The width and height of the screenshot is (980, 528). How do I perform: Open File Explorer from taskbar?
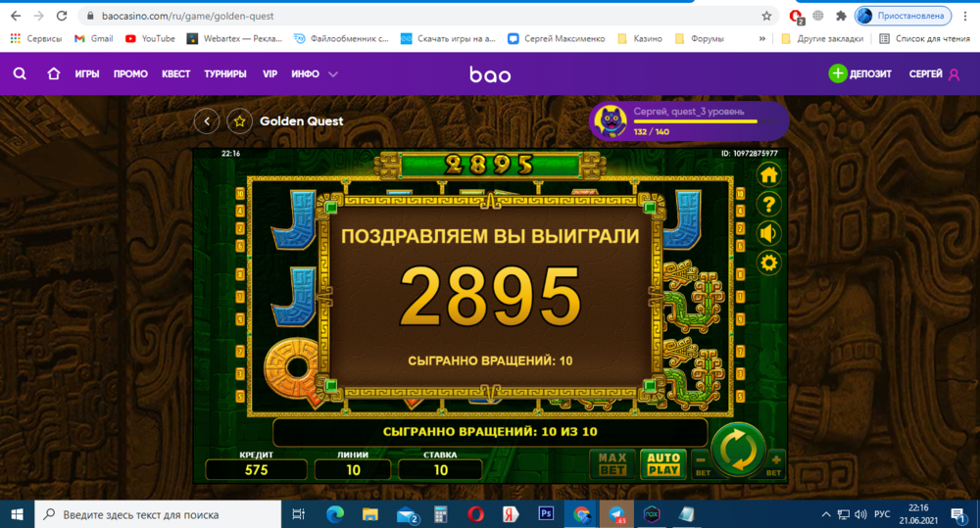pyautogui.click(x=370, y=514)
